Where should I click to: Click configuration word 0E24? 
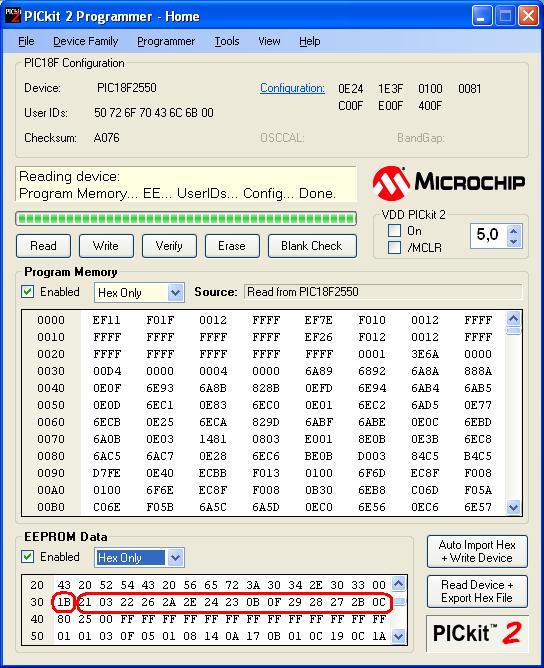350,89
